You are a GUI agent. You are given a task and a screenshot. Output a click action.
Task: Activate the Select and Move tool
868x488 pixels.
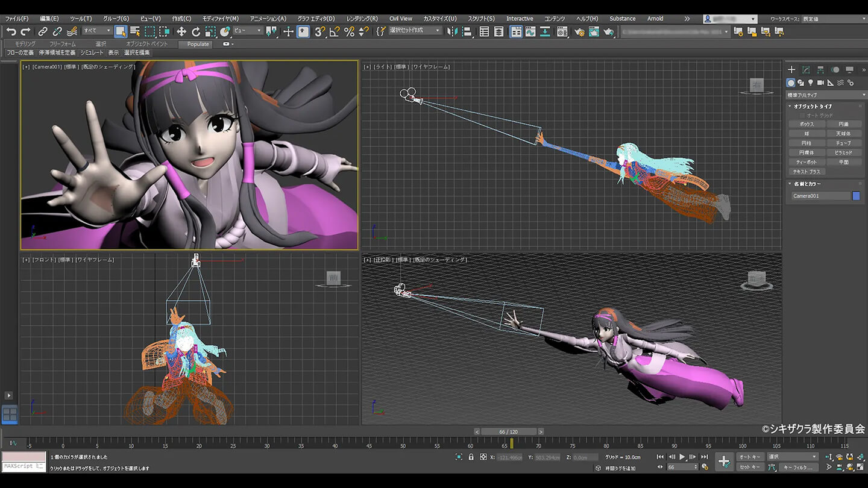pyautogui.click(x=181, y=31)
